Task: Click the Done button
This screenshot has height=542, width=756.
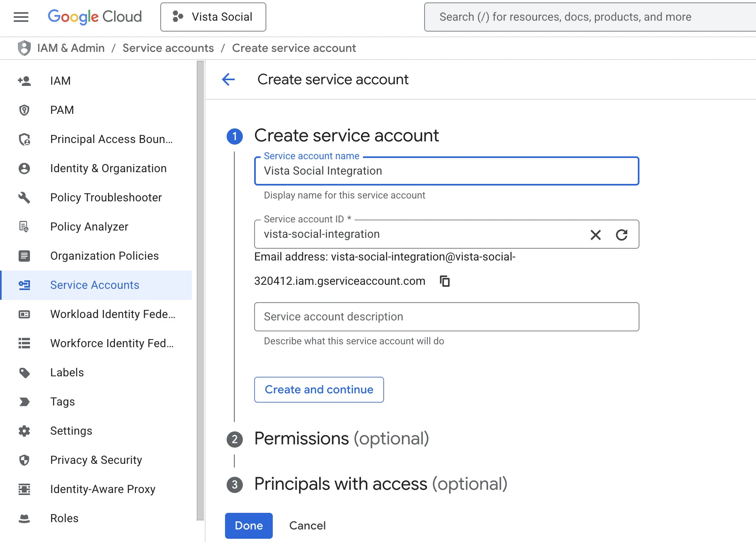Action: click(249, 526)
